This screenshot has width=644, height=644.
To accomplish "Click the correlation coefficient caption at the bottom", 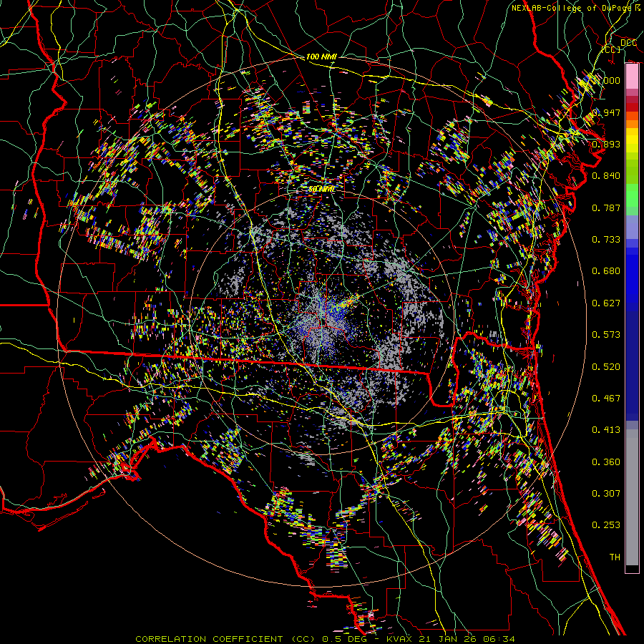I will point(325,639).
